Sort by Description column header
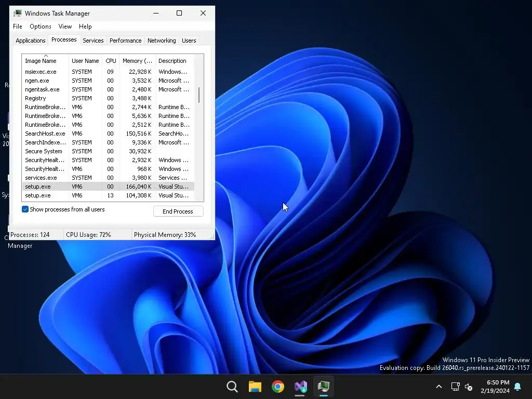Viewport: 532px width, 399px height. (x=175, y=61)
